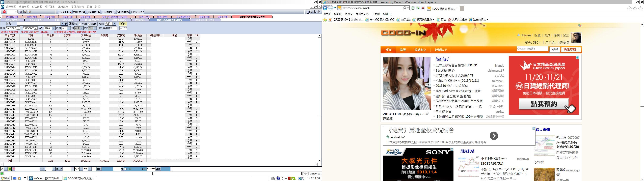The image size is (644, 181).
Task: Click the 加 toolbar icon in e-Victor
Action: 21,12
